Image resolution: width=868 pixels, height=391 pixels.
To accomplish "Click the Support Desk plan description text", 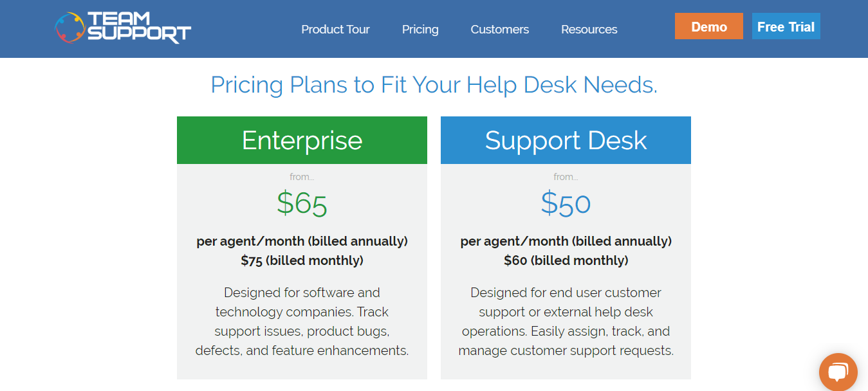I will pyautogui.click(x=565, y=322).
